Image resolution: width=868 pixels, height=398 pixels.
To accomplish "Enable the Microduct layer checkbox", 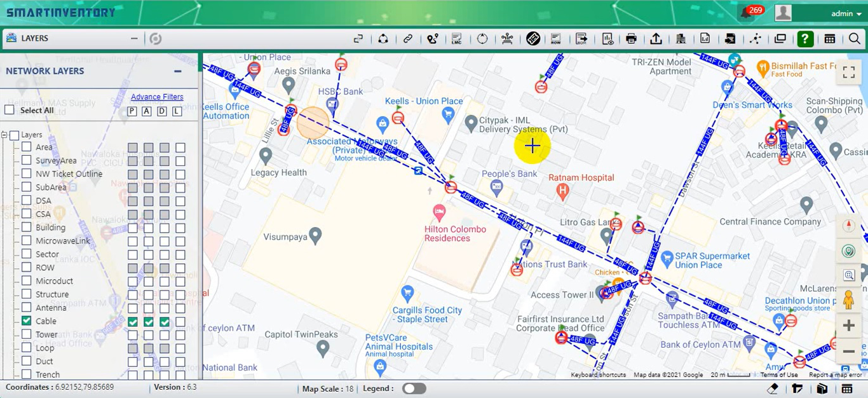I will pyautogui.click(x=27, y=280).
